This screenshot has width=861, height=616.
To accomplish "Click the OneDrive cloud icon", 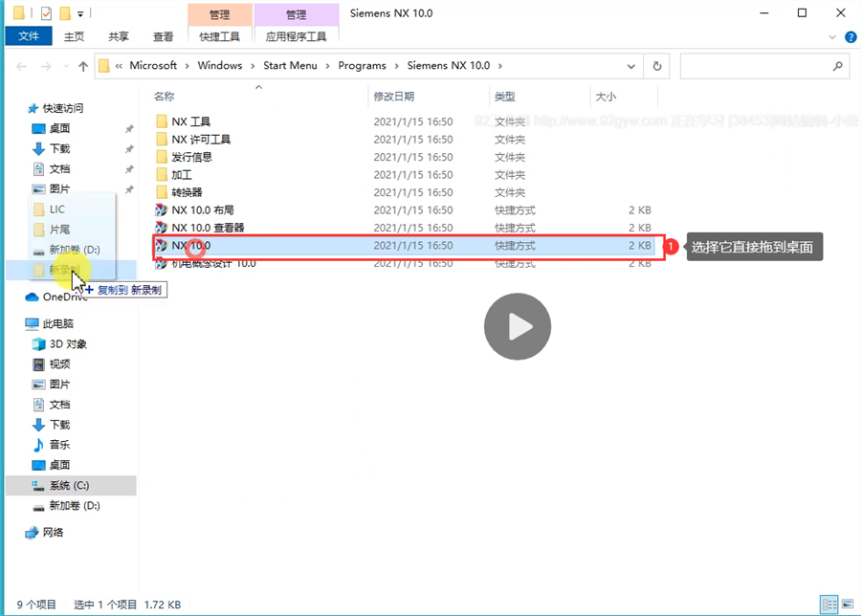I will pos(32,297).
